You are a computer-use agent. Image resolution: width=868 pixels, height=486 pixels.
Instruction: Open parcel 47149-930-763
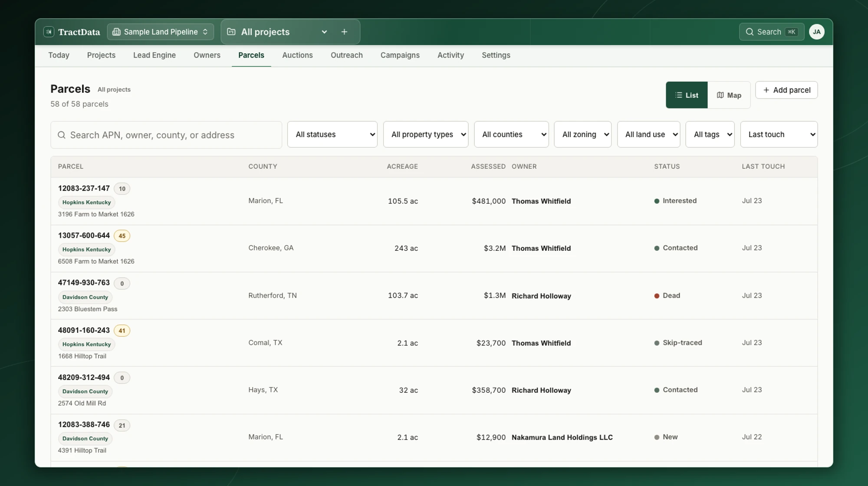(84, 282)
